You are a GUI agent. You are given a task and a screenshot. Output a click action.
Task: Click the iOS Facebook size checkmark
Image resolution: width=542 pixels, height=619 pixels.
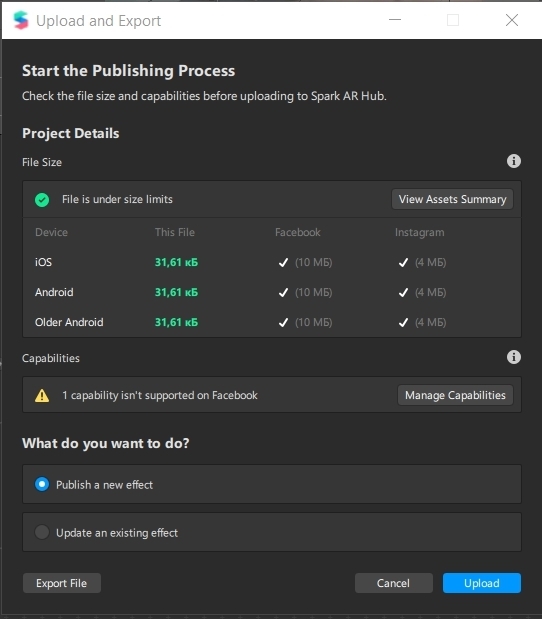283,263
